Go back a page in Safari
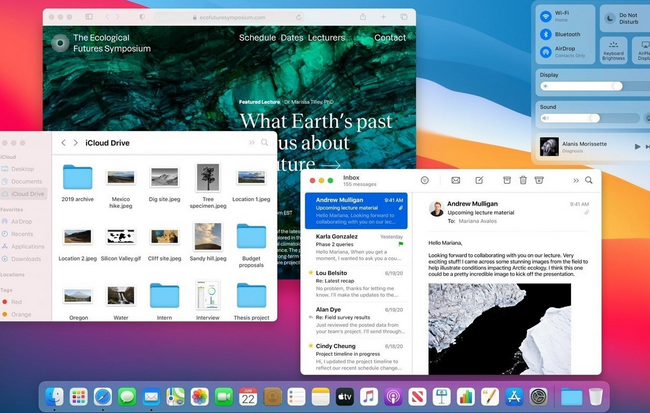 107,17
